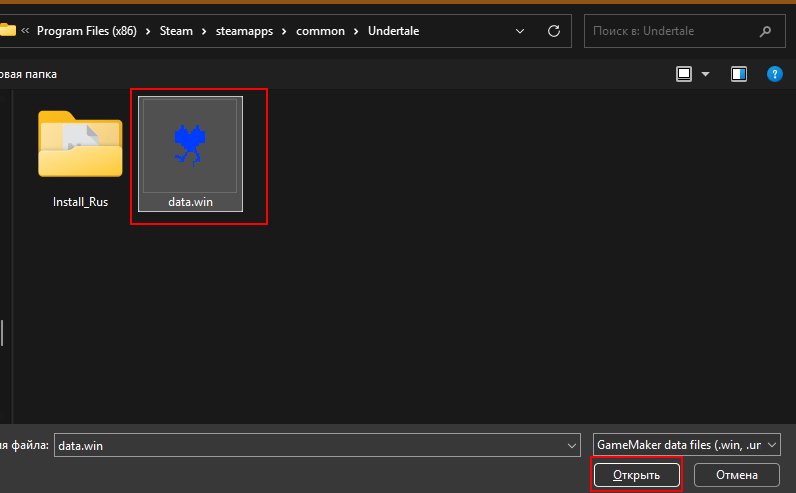Open the file type filter dropdown
The width and height of the screenshot is (796, 493).
(x=686, y=445)
